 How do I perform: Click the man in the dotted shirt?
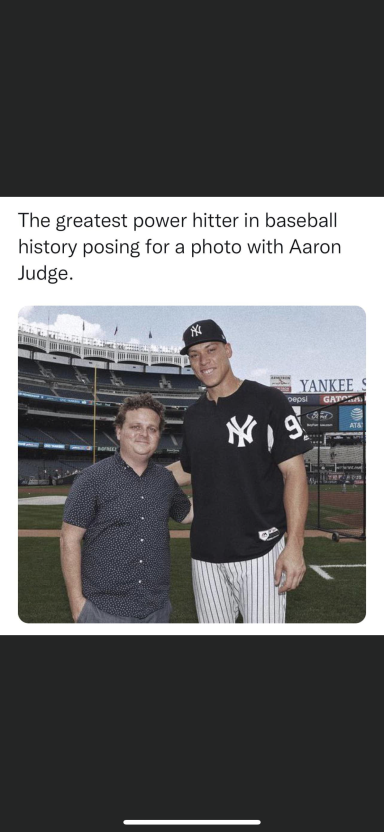pos(126,509)
